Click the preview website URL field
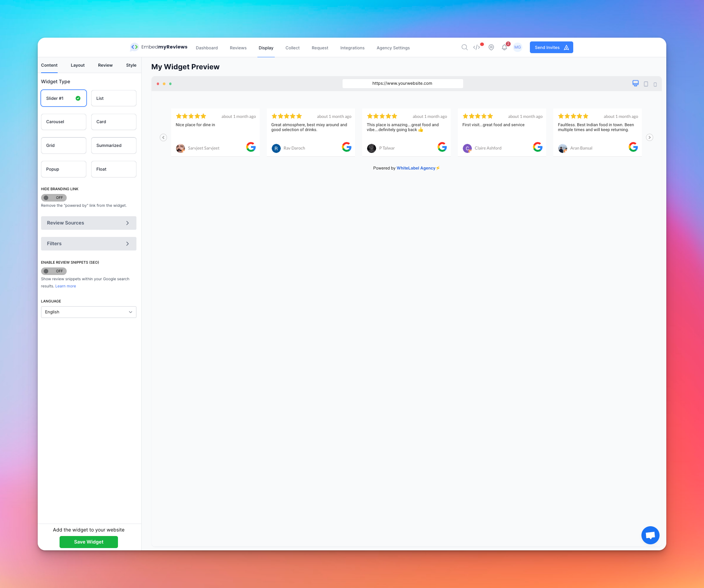 pyautogui.click(x=403, y=84)
